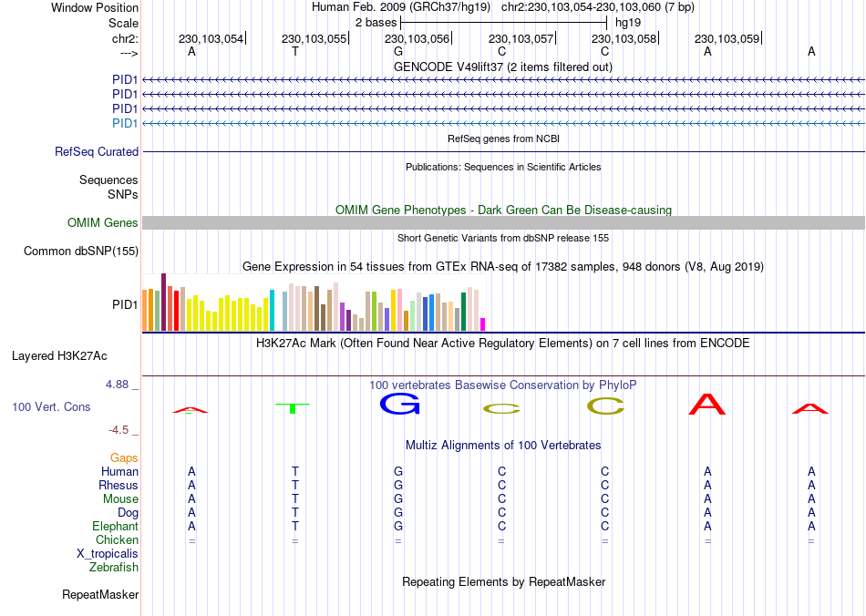866x616 pixels.
Task: Click the GTEx Gene Expression track title
Action: click(503, 267)
